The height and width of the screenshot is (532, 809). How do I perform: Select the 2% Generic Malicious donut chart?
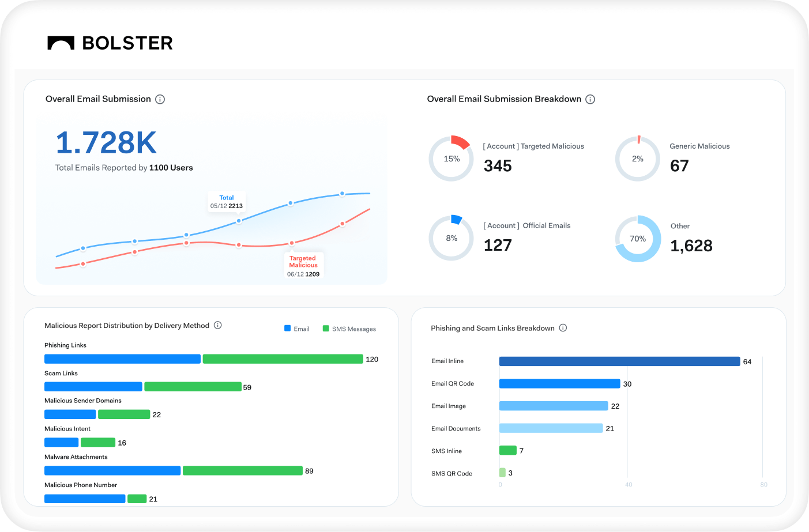[x=637, y=159]
